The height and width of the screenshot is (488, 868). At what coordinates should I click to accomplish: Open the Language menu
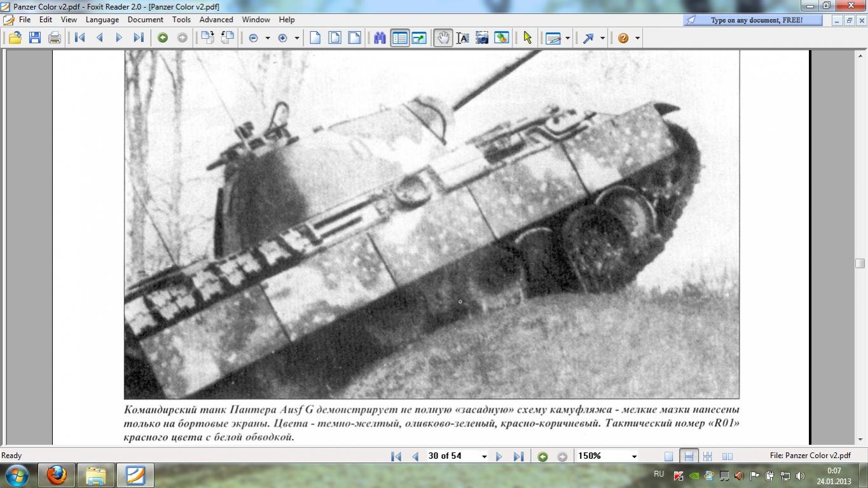[102, 20]
